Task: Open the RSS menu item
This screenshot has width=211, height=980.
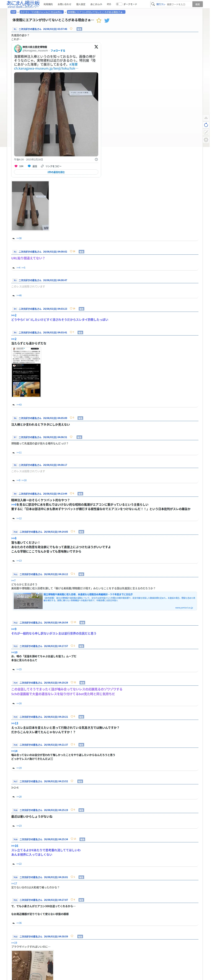Action: pos(109,4)
